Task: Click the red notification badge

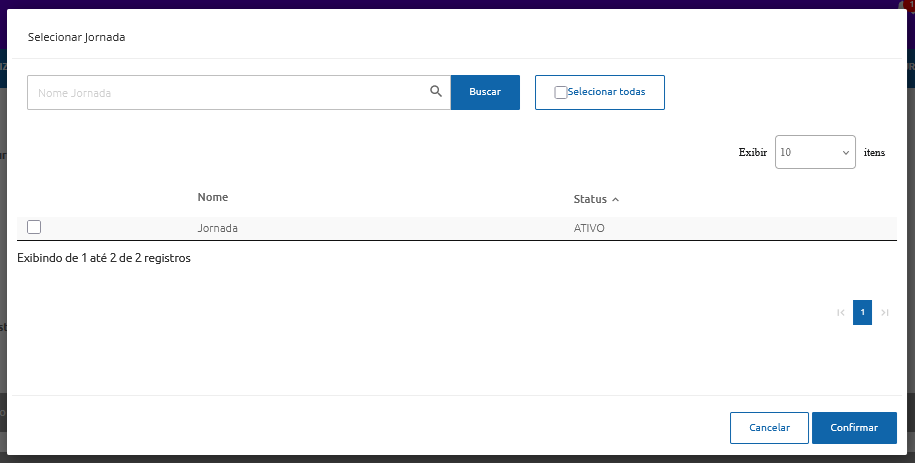Action: click(910, 4)
